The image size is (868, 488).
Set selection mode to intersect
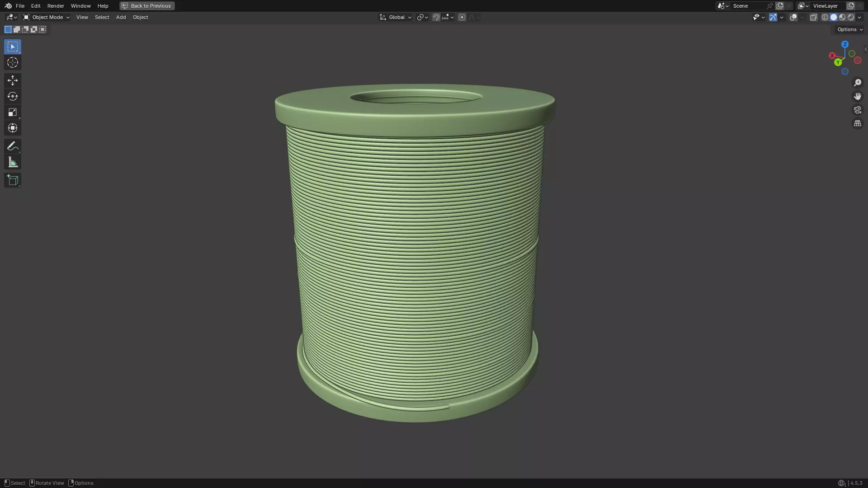click(x=42, y=29)
